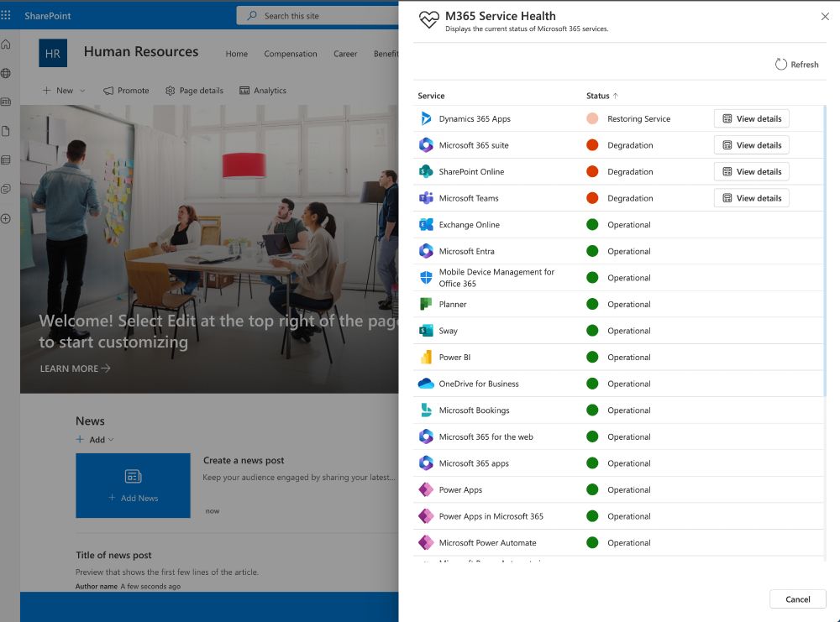This screenshot has width=840, height=622.
Task: Click the service list vertical scrollbar
Action: click(x=825, y=250)
